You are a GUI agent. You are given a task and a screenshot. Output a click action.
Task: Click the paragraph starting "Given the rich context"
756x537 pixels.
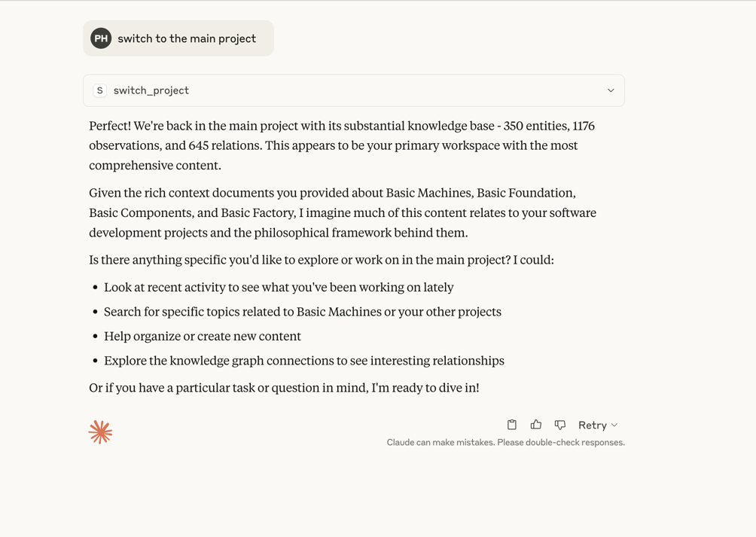click(342, 212)
